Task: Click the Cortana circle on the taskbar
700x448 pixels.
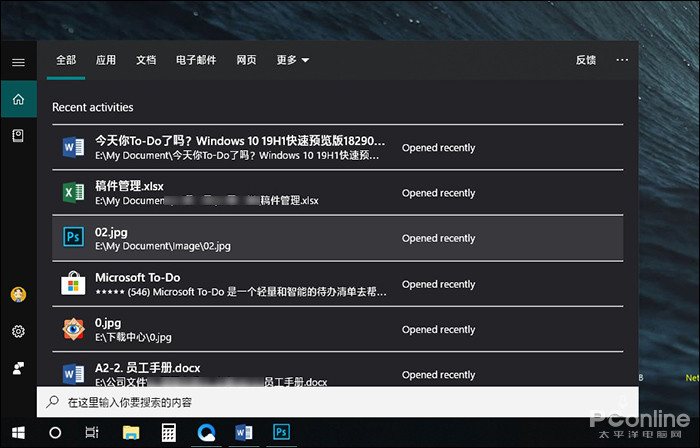Action: [x=55, y=432]
